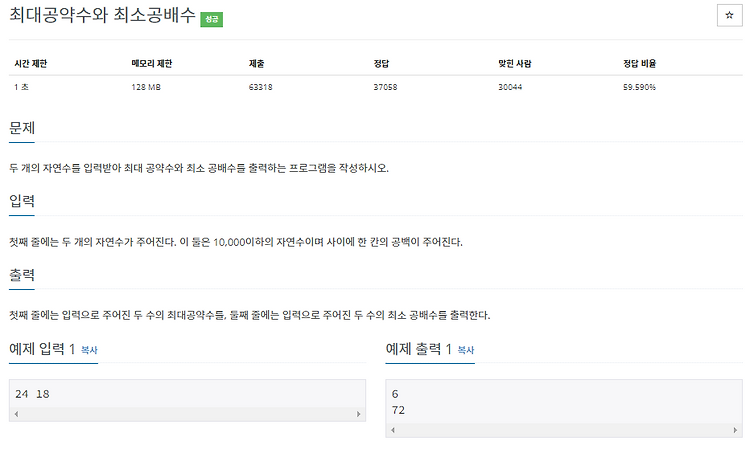Click the sample input text 24 18

coord(32,394)
